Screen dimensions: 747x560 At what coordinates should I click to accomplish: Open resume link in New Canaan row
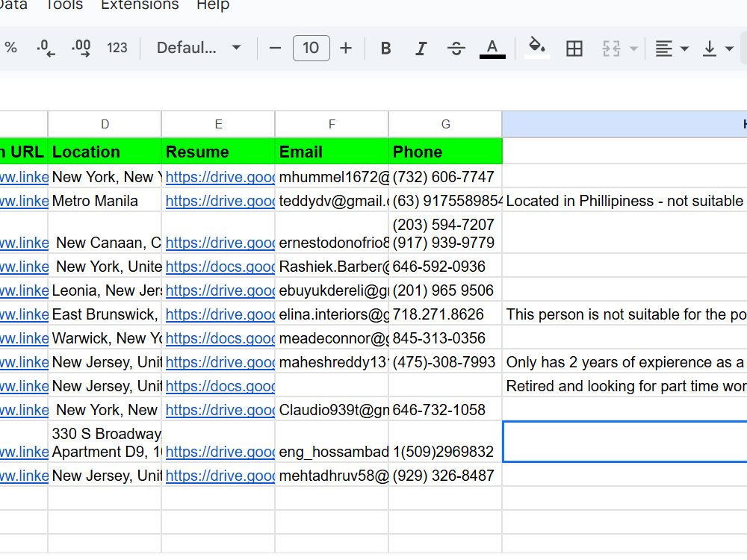pyautogui.click(x=220, y=243)
